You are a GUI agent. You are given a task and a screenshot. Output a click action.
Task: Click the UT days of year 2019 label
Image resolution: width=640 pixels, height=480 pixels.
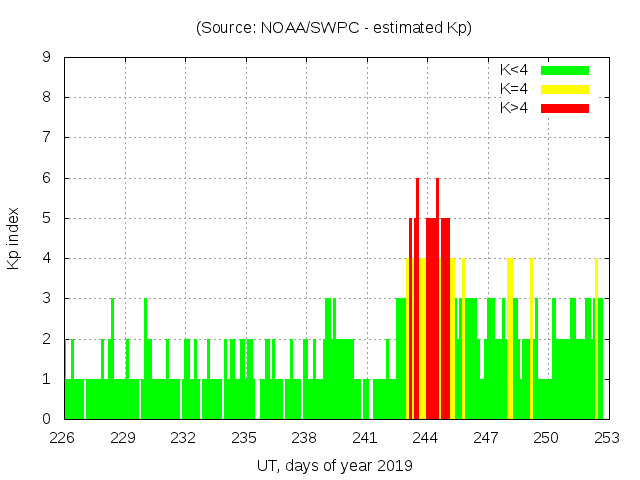tap(334, 466)
